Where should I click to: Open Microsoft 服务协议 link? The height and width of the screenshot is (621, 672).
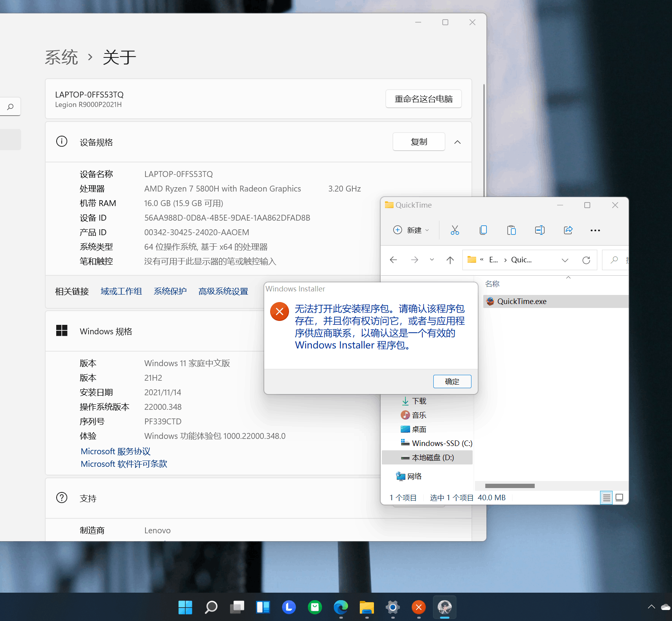[x=116, y=451]
